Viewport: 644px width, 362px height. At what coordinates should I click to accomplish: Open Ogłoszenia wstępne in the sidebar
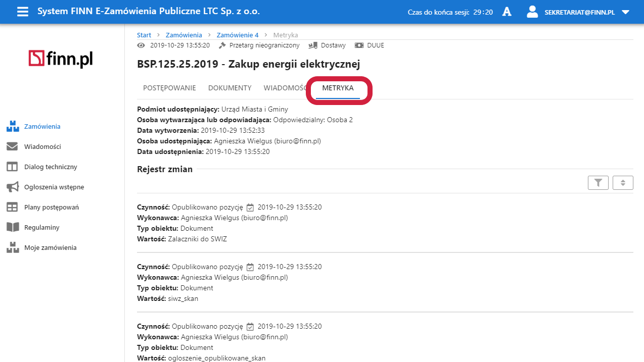pyautogui.click(x=54, y=187)
